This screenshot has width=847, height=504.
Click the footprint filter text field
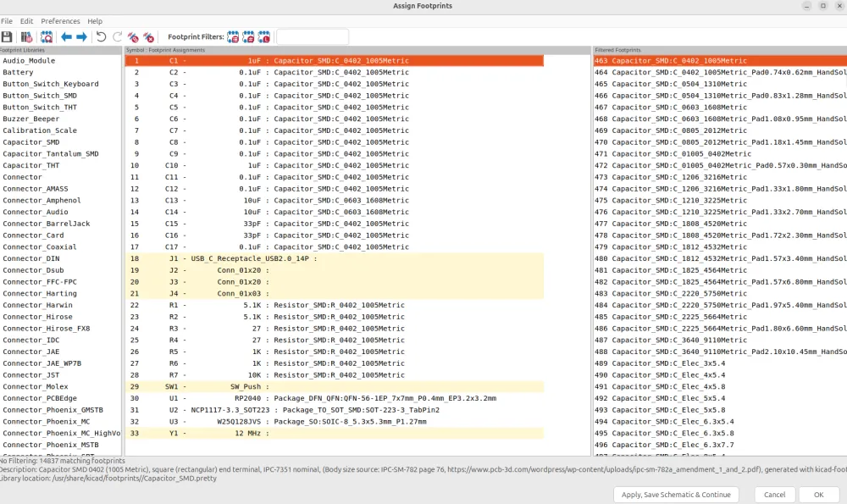pyautogui.click(x=313, y=37)
